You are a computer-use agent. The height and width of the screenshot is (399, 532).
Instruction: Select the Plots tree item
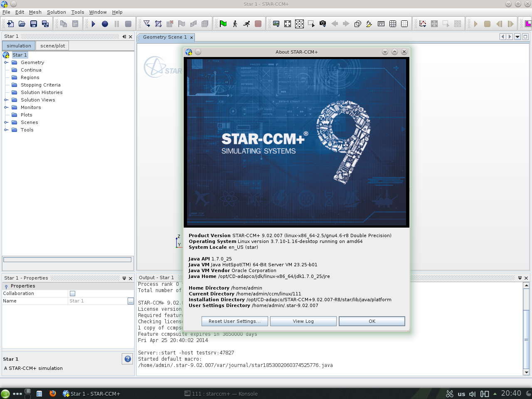point(27,115)
